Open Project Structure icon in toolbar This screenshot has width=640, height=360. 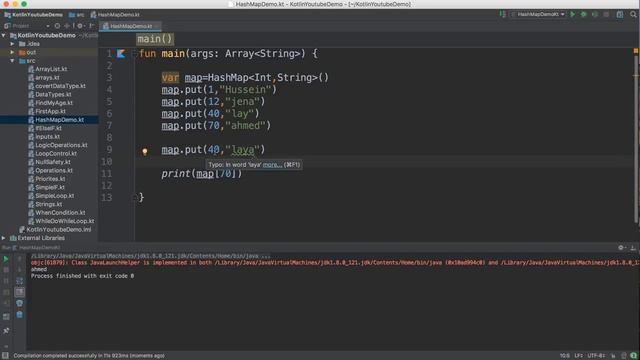coord(620,14)
